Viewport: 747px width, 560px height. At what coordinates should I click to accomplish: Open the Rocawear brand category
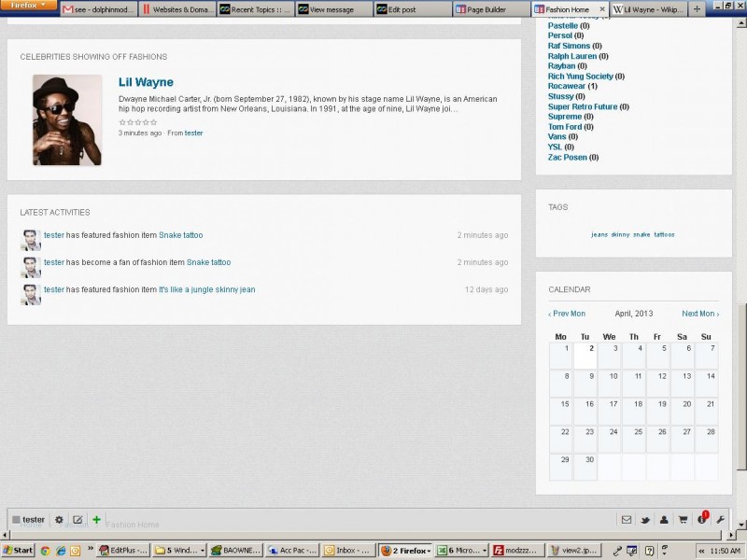tap(567, 86)
